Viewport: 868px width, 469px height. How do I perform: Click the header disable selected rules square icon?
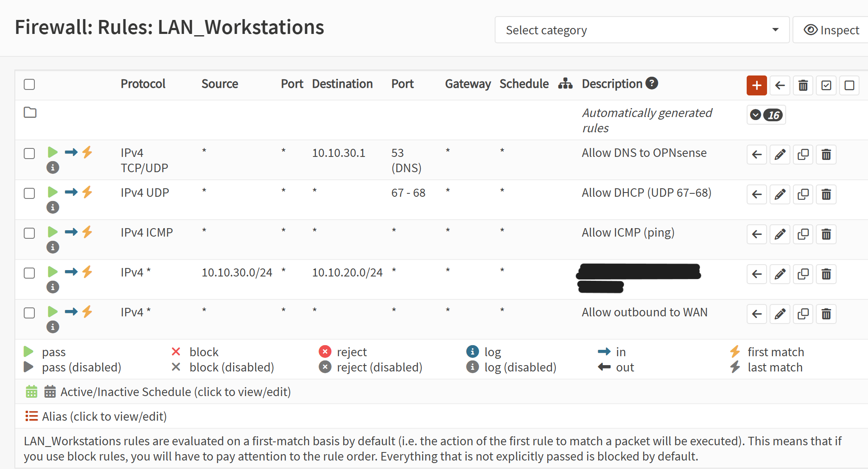[x=849, y=86]
